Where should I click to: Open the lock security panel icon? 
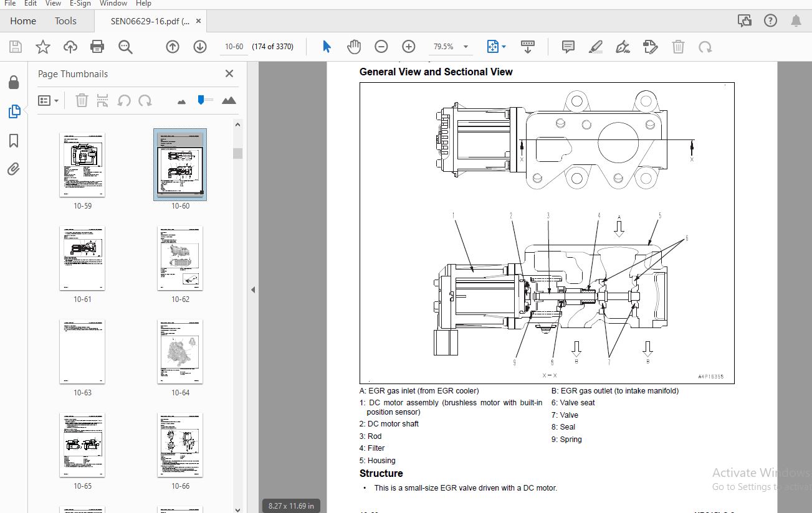[x=13, y=82]
